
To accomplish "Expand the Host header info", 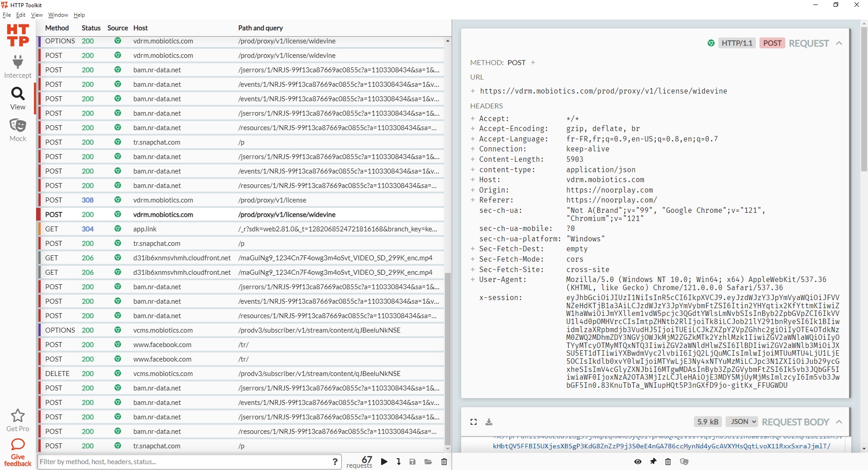I will (x=473, y=179).
